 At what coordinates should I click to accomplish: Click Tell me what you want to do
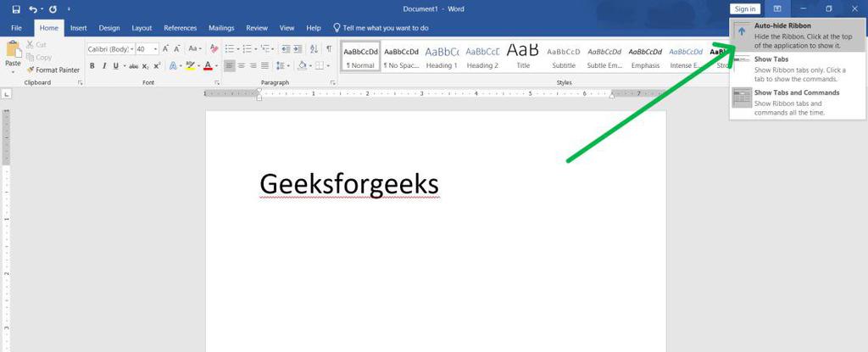pos(381,28)
